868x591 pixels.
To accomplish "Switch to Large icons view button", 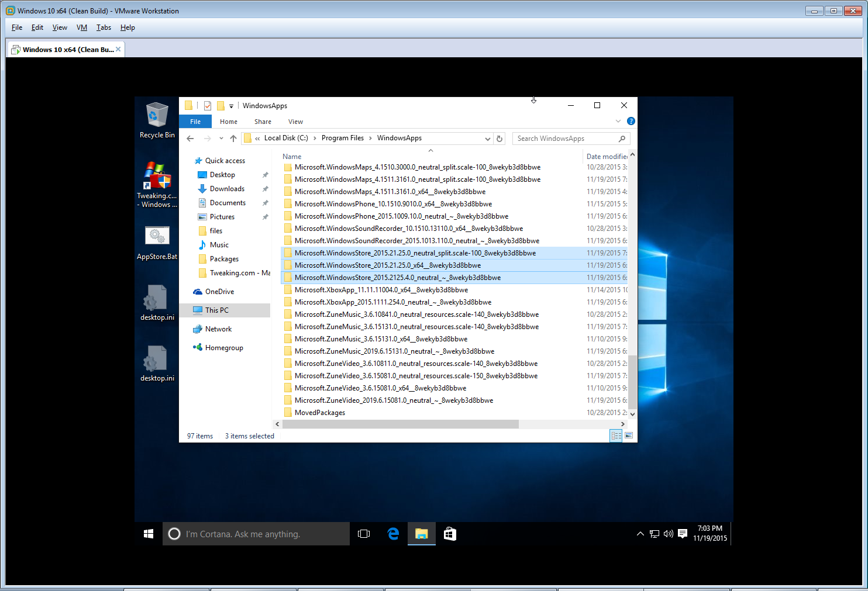I will coord(629,436).
